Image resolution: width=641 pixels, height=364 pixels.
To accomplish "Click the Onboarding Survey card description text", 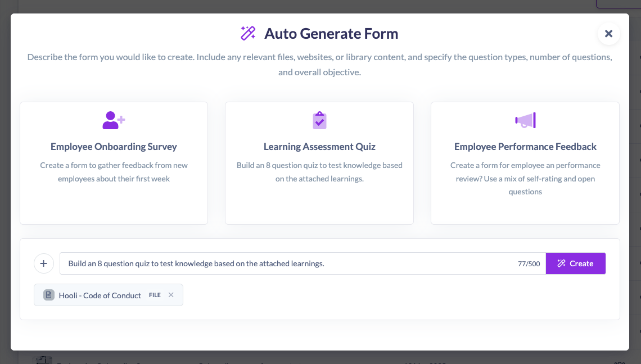I will coord(114,172).
